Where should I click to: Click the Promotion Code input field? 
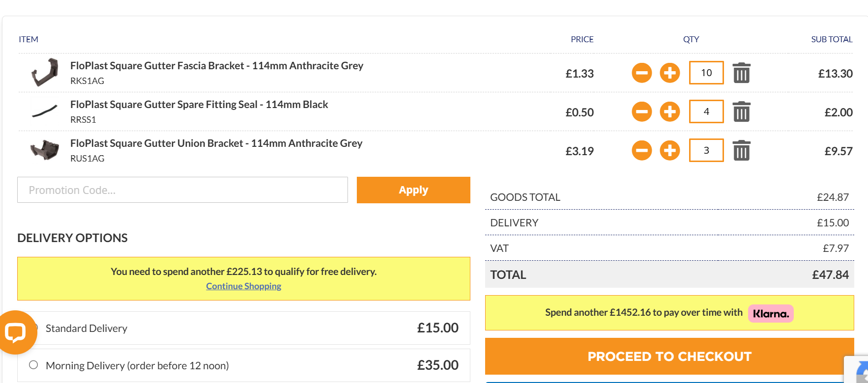click(182, 190)
